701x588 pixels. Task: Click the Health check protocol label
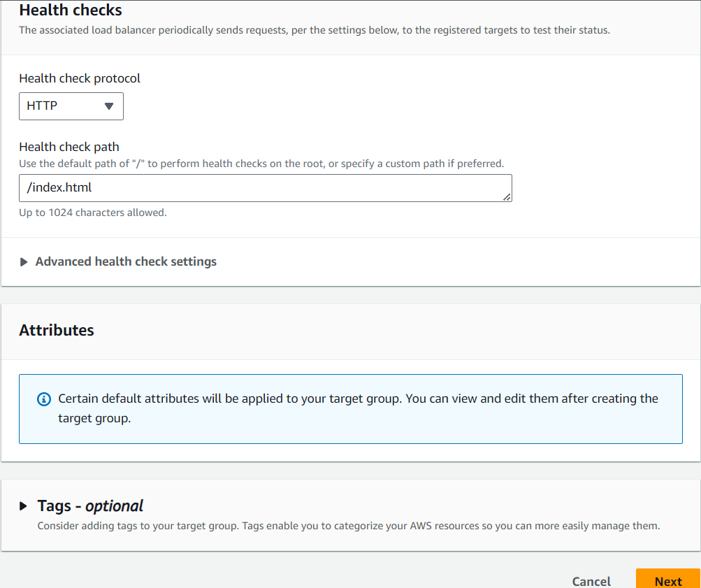click(80, 78)
